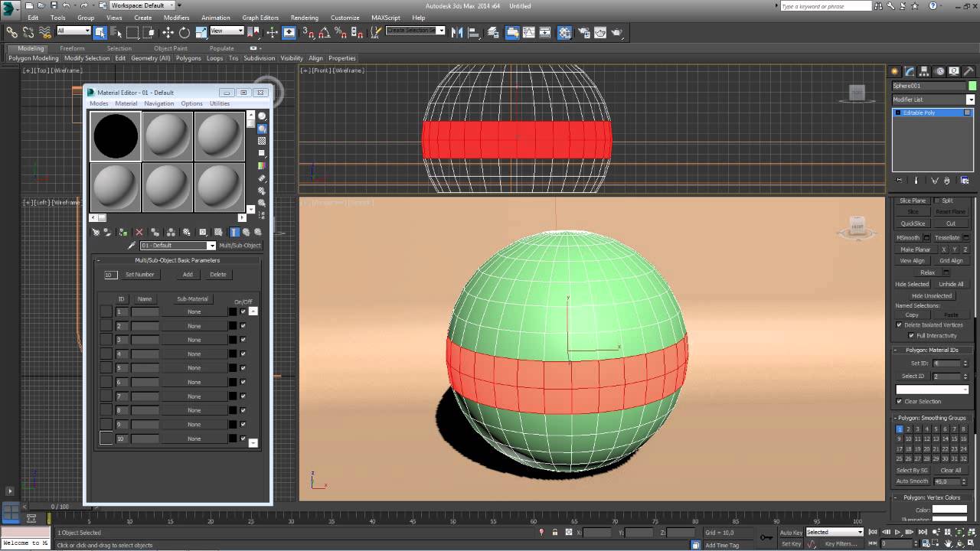Click the Mirror tool icon
The image size is (980, 551).
coord(457,32)
